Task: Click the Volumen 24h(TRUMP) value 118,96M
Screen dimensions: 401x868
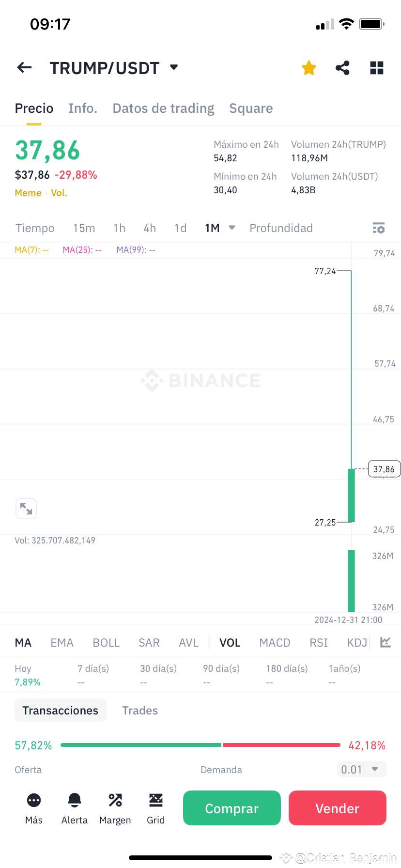Action: (309, 158)
